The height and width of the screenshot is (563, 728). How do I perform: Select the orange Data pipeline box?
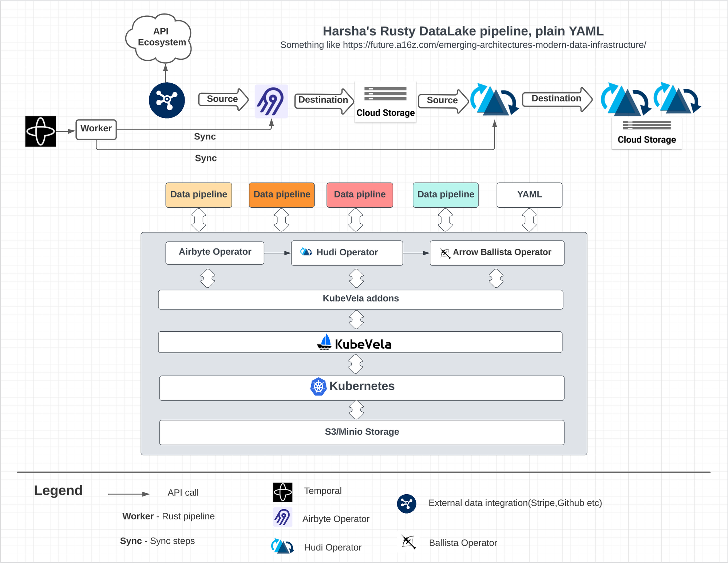click(x=282, y=195)
